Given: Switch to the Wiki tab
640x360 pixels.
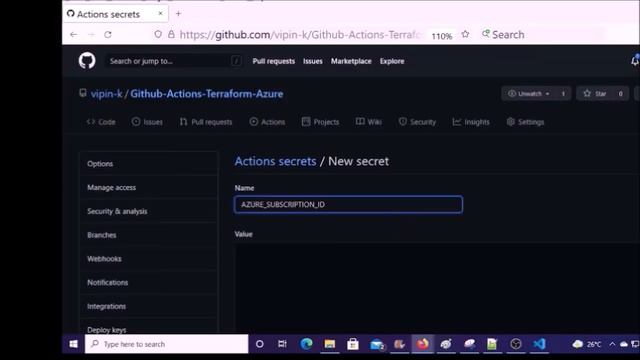Looking at the screenshot, I should [369, 122].
